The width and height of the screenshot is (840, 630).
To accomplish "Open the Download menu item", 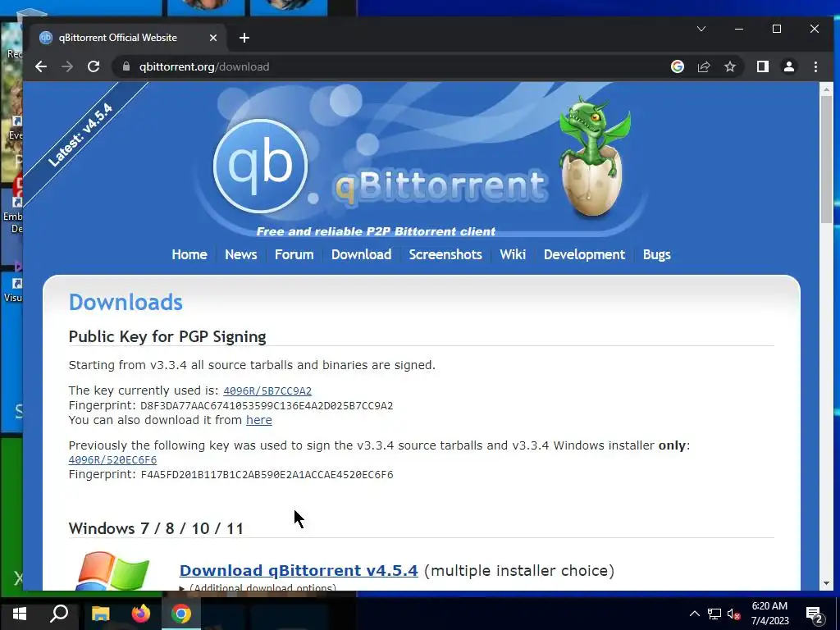I will pos(361,254).
